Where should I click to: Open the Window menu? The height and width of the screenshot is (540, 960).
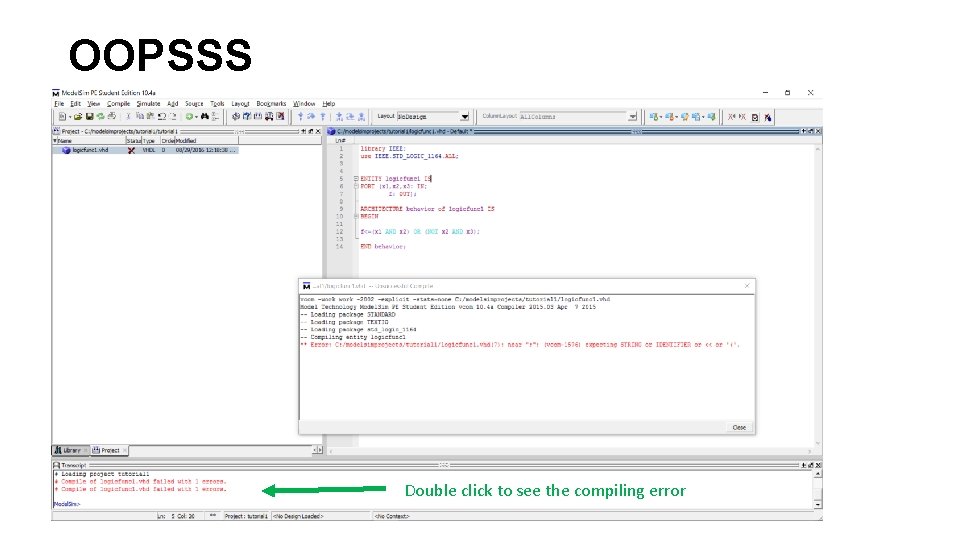pyautogui.click(x=304, y=103)
